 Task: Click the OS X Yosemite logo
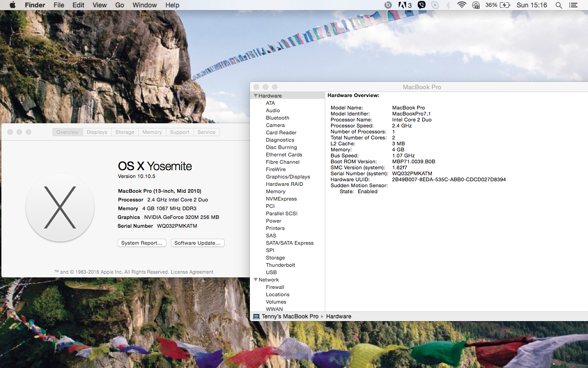click(x=60, y=208)
